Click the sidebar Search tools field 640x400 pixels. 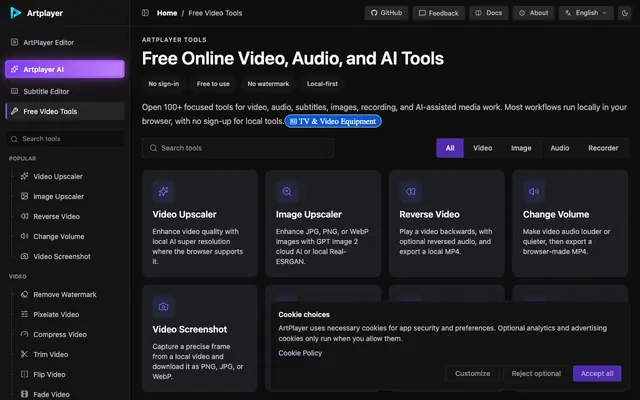[65, 139]
